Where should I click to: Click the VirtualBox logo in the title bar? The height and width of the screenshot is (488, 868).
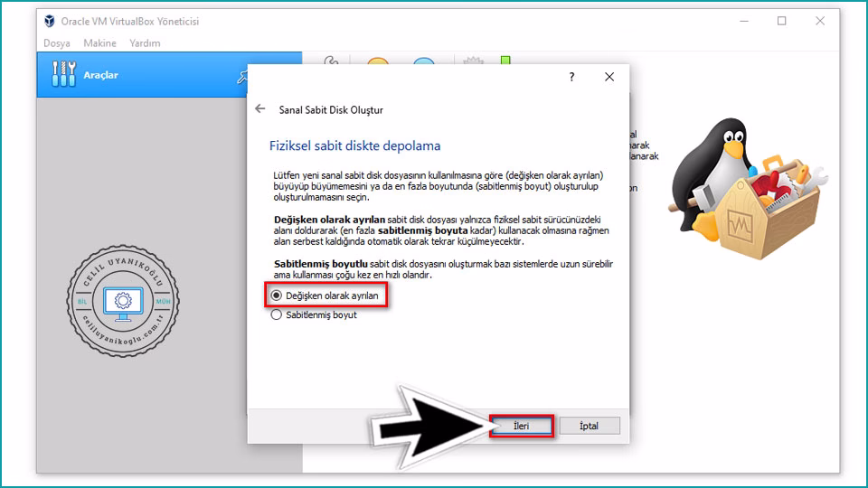[50, 21]
